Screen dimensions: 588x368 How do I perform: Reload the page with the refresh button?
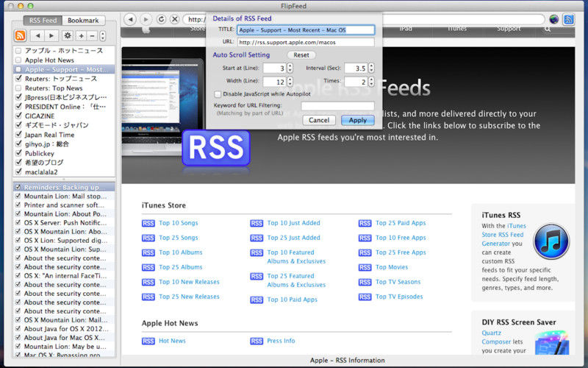pos(161,19)
